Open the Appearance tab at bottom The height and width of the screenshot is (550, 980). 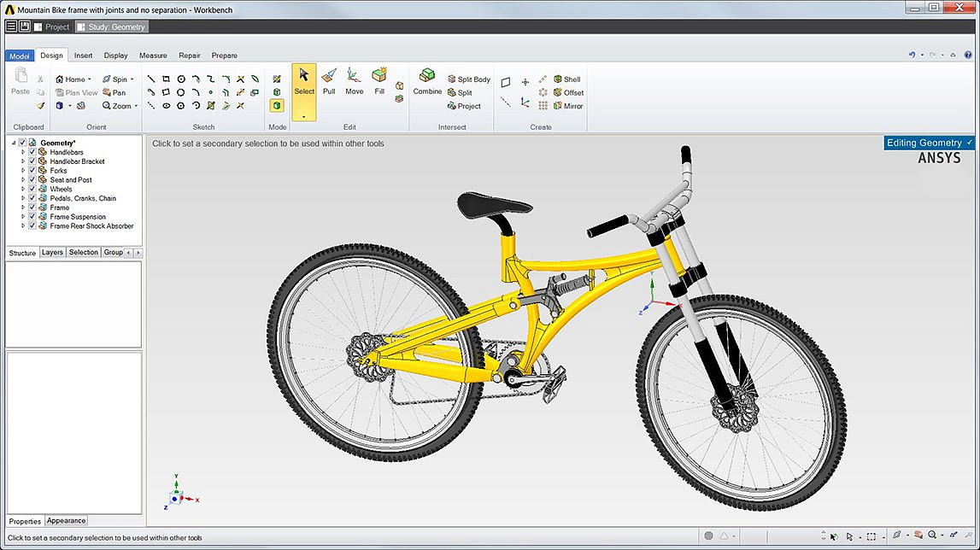point(66,520)
